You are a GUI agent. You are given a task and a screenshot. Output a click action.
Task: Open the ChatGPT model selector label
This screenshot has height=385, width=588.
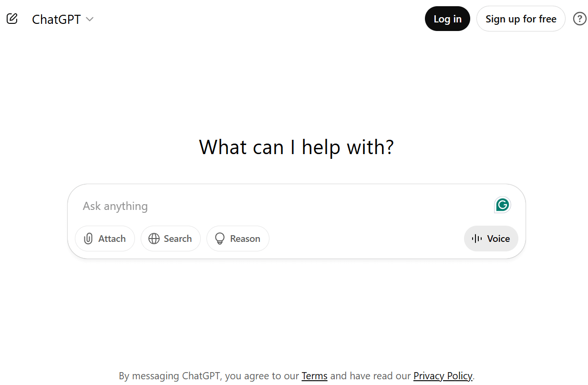click(x=56, y=19)
